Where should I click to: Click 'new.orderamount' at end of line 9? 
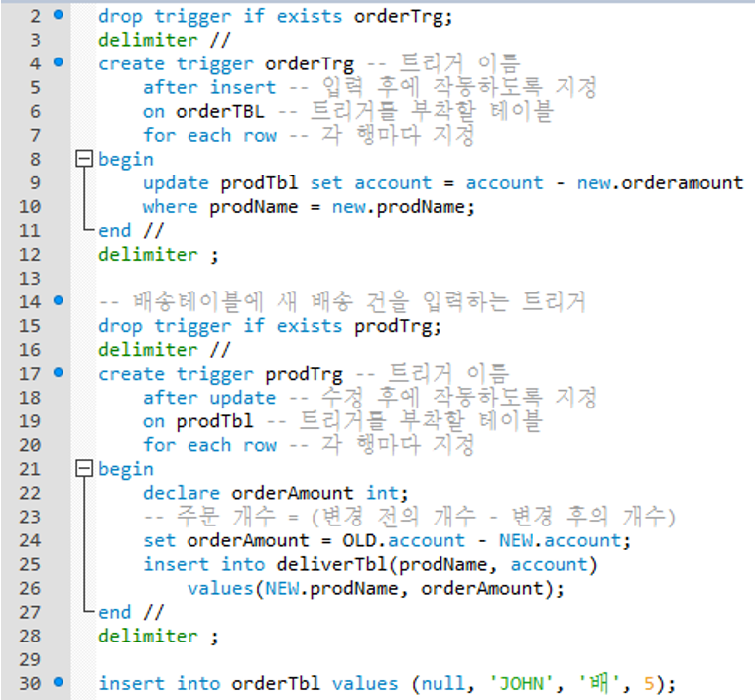coord(660,183)
